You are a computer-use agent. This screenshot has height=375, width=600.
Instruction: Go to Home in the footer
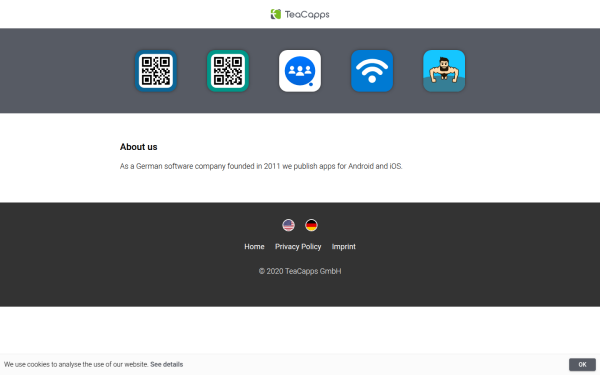(x=254, y=247)
